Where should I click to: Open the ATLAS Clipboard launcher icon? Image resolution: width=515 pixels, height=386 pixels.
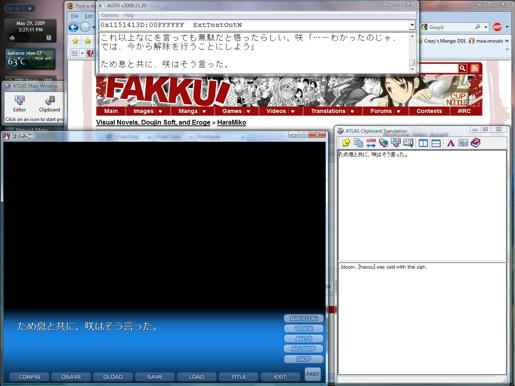[x=49, y=104]
